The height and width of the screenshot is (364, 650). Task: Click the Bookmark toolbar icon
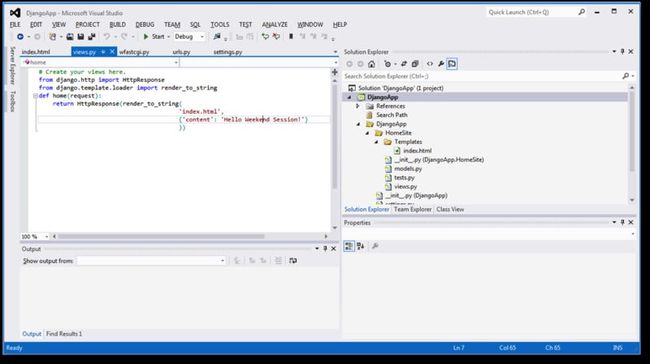(291, 37)
